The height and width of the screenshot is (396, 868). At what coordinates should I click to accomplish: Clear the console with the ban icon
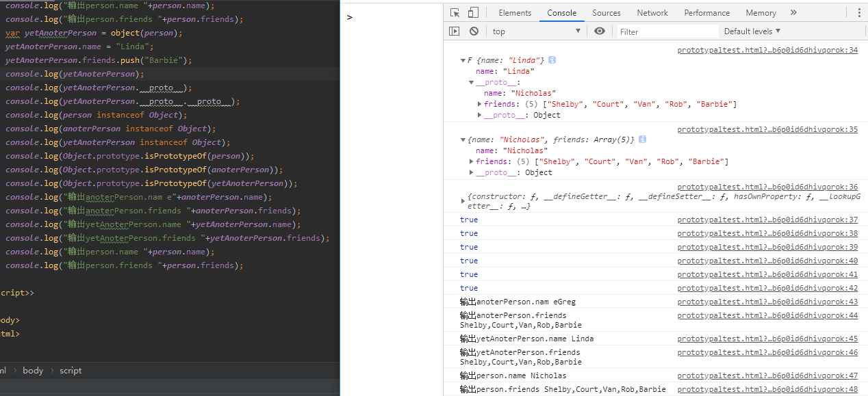[474, 31]
